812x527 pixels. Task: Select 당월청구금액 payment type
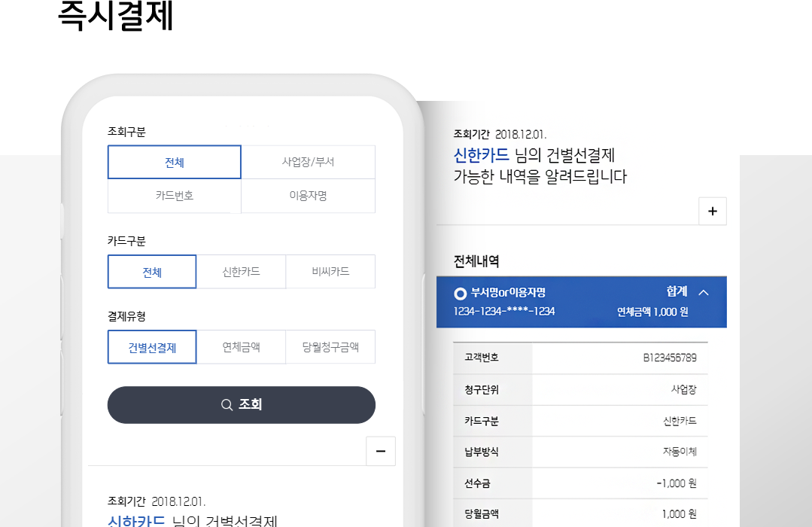click(x=330, y=347)
